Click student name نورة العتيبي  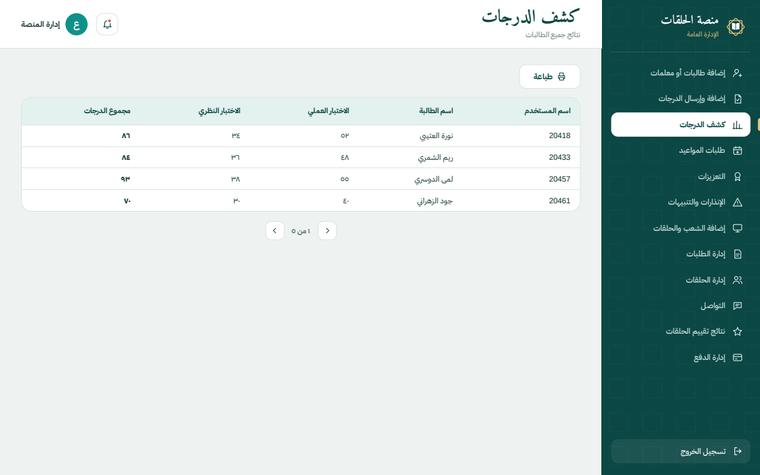click(x=436, y=136)
